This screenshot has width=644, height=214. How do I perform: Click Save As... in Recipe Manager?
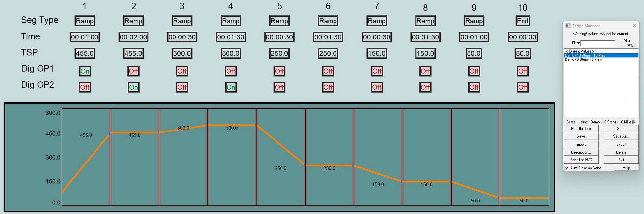pyautogui.click(x=621, y=136)
